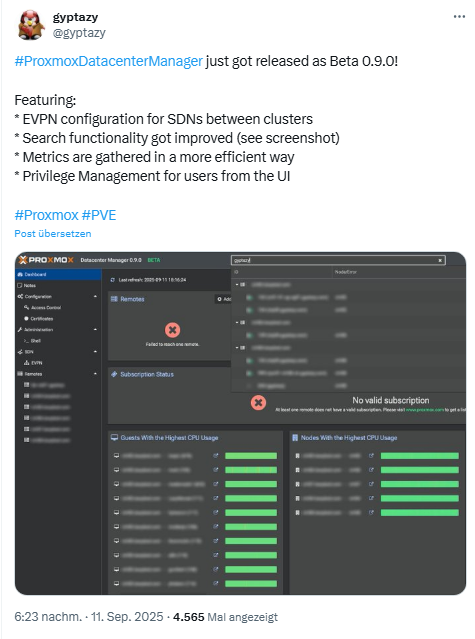Image resolution: width=475 pixels, height=639 pixels.
Task: Click the Guests With the Highest CPU Usage monitor icon
Action: tap(114, 437)
